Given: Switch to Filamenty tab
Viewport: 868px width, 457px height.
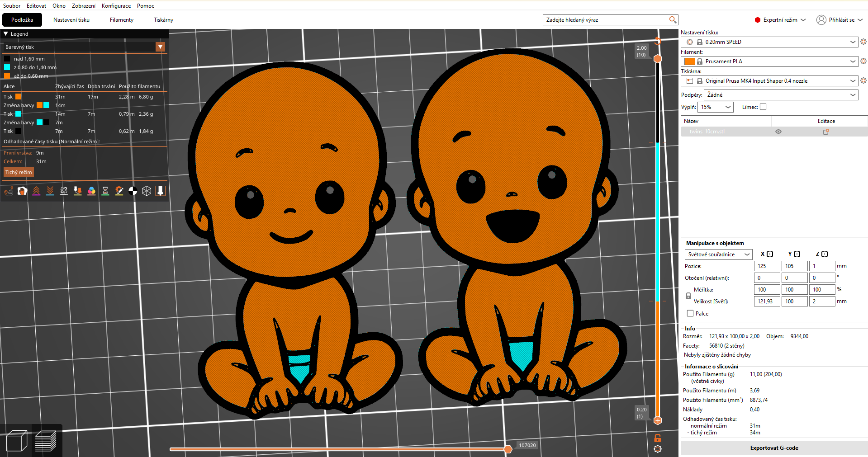Looking at the screenshot, I should [122, 20].
